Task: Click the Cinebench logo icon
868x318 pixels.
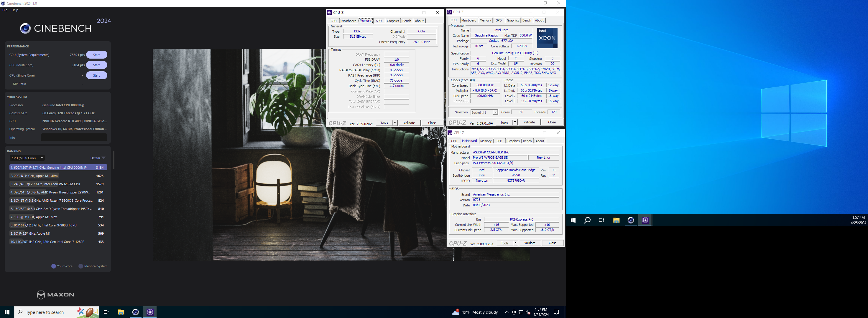Action: tap(25, 29)
